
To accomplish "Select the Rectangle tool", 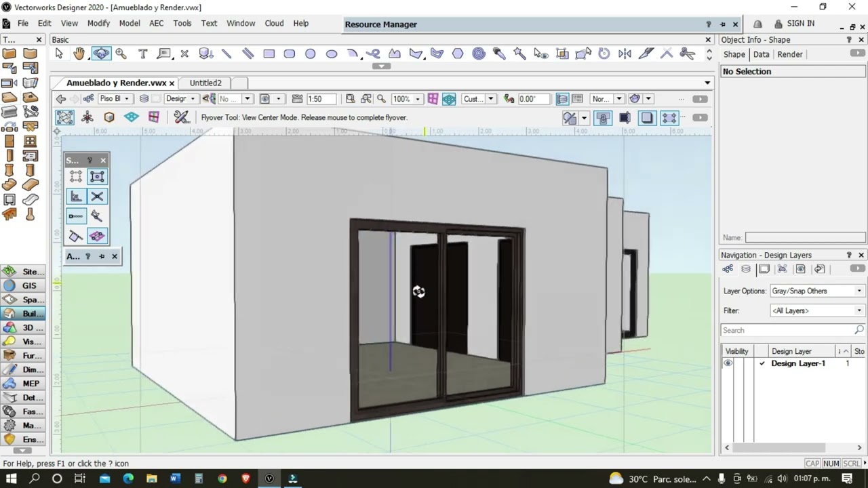I will 269,54.
